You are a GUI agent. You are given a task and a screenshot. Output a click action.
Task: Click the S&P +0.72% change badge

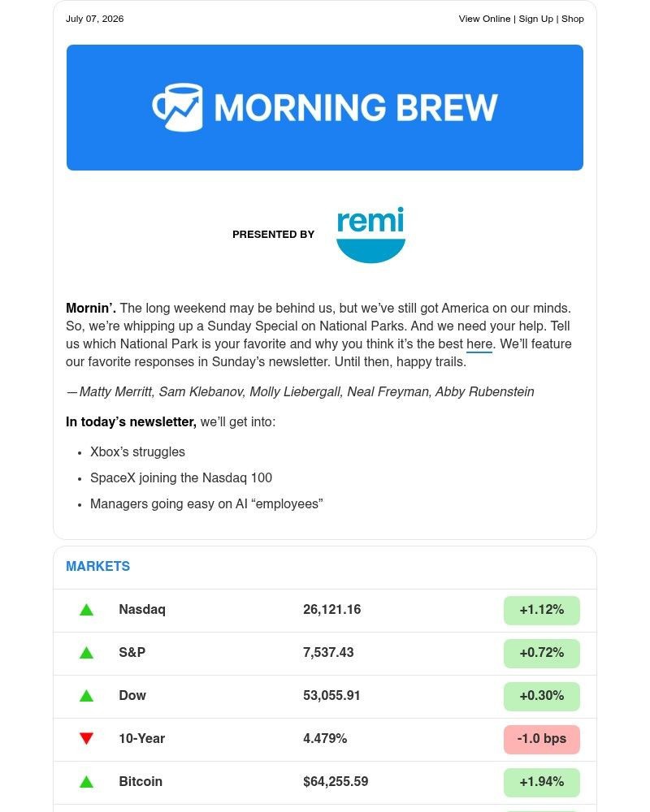pyautogui.click(x=542, y=653)
